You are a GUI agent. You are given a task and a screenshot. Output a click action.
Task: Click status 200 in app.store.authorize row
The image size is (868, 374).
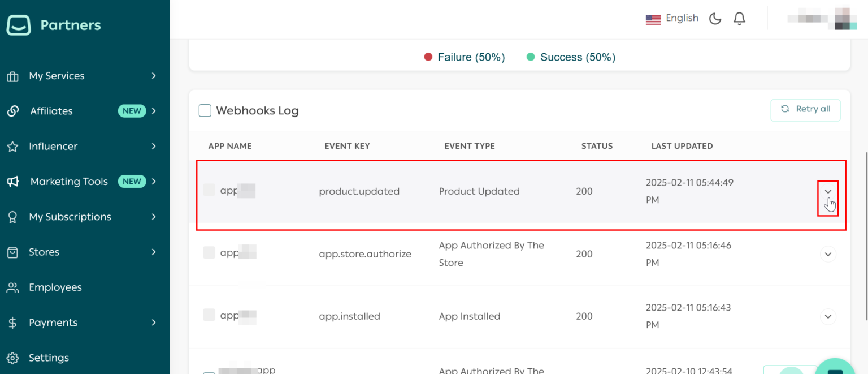click(x=584, y=254)
